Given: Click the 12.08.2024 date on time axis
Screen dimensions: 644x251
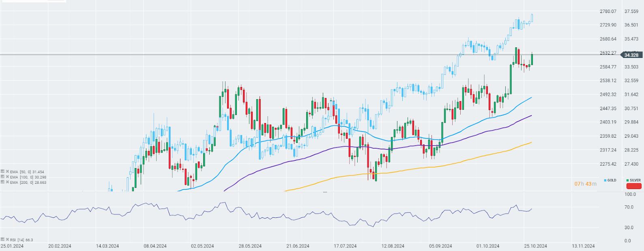Looking at the screenshot, I should [x=393, y=246].
